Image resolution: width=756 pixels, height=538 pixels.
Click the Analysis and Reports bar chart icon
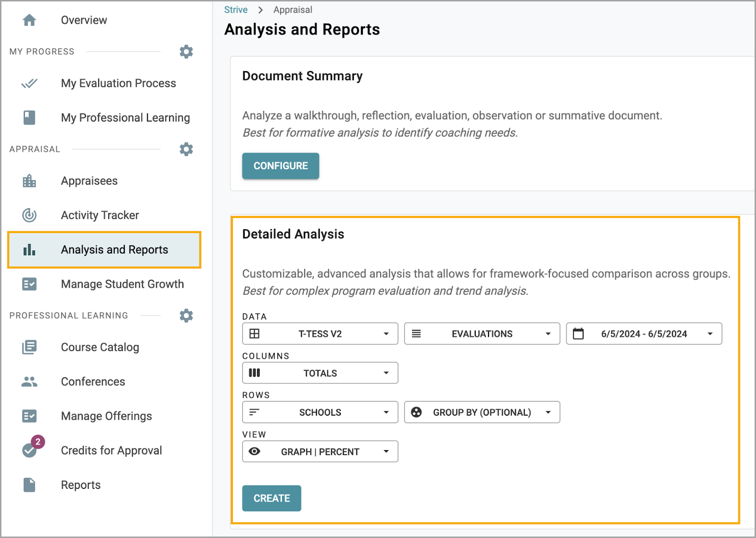point(29,250)
